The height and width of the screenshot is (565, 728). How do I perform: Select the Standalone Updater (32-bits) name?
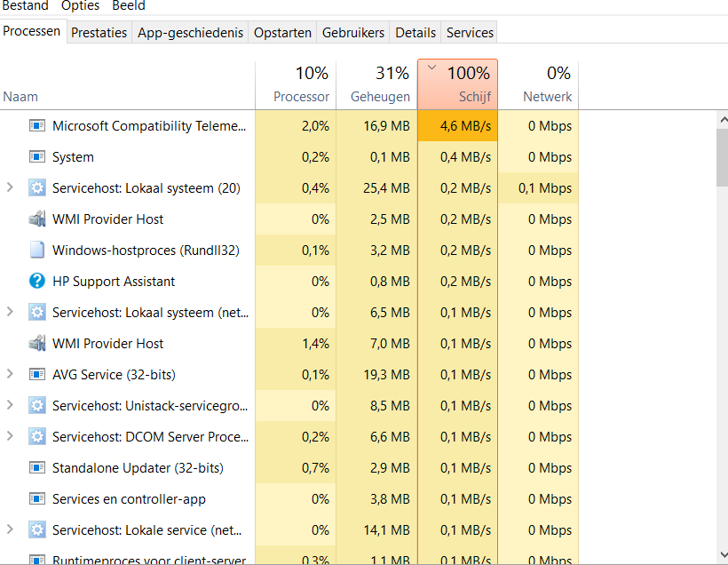click(138, 468)
